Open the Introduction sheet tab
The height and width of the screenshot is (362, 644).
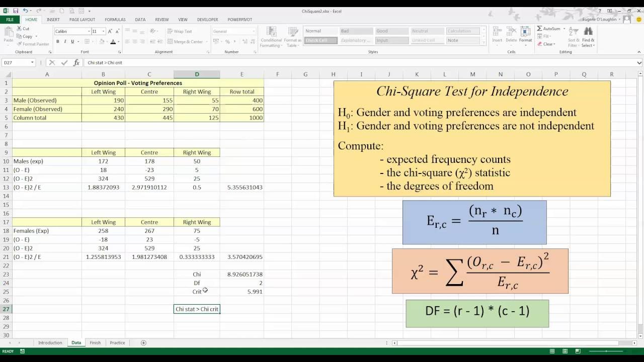pyautogui.click(x=50, y=343)
